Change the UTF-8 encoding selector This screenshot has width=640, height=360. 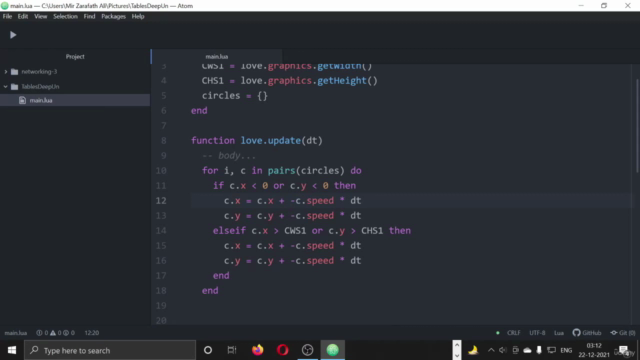(x=537, y=333)
